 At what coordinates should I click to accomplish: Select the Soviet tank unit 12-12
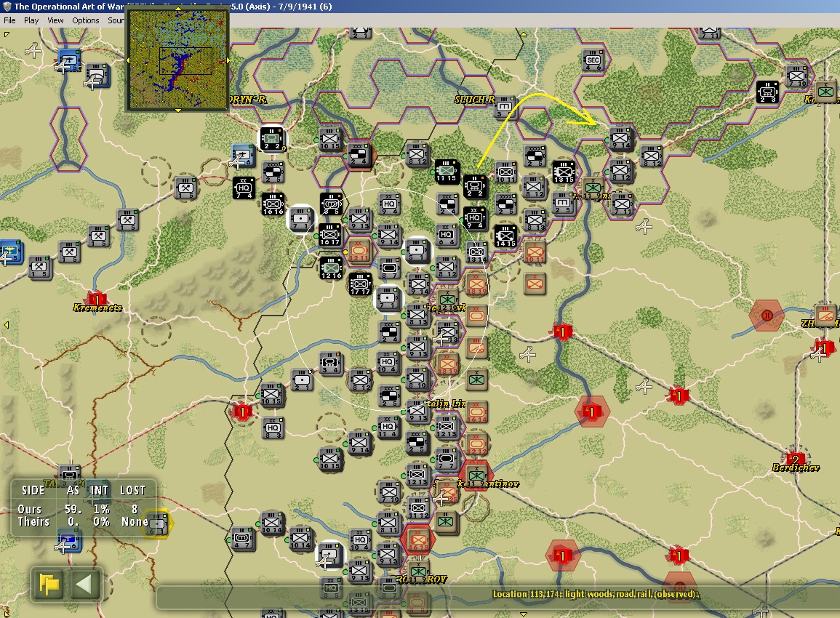point(476,444)
